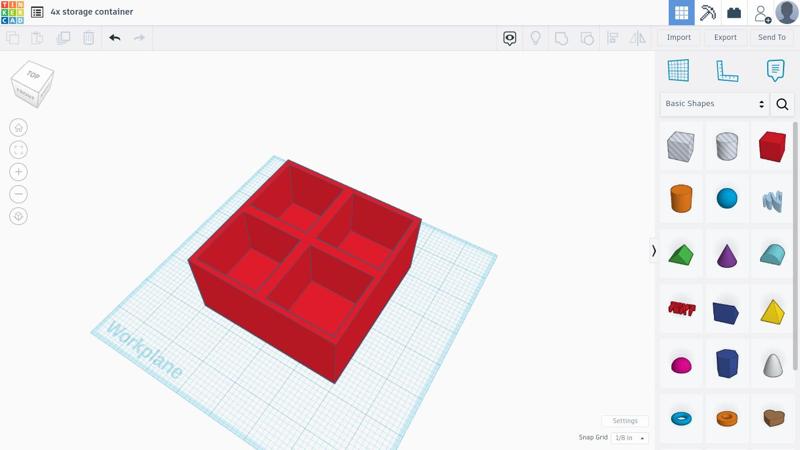The height and width of the screenshot is (450, 800).
Task: Click the Tinkercad logo
Action: pos(12,12)
